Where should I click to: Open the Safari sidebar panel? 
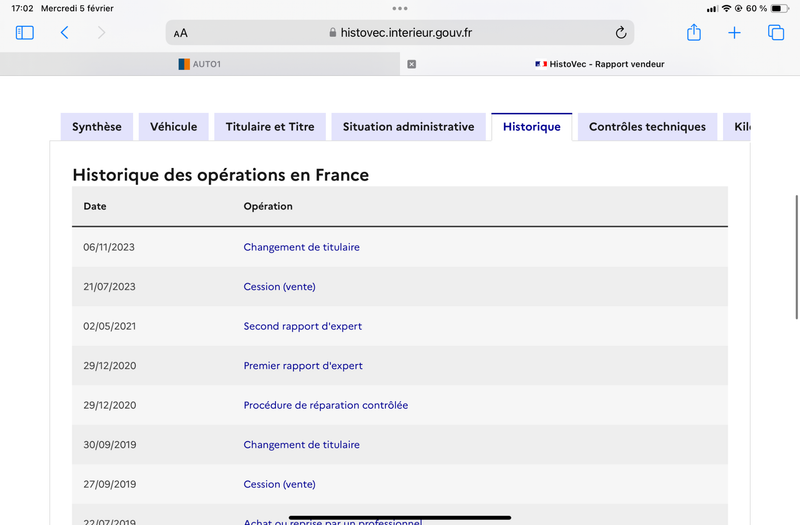(x=24, y=33)
